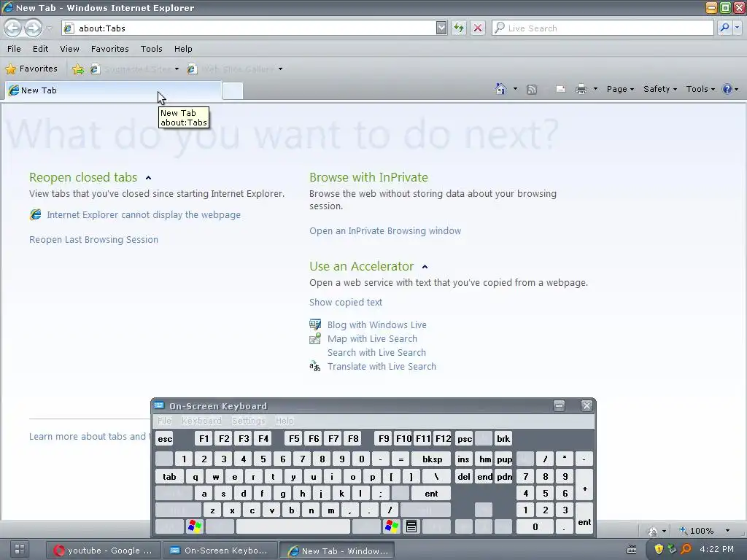Click Internet Explorer cannot display the webpage link

[x=144, y=215]
